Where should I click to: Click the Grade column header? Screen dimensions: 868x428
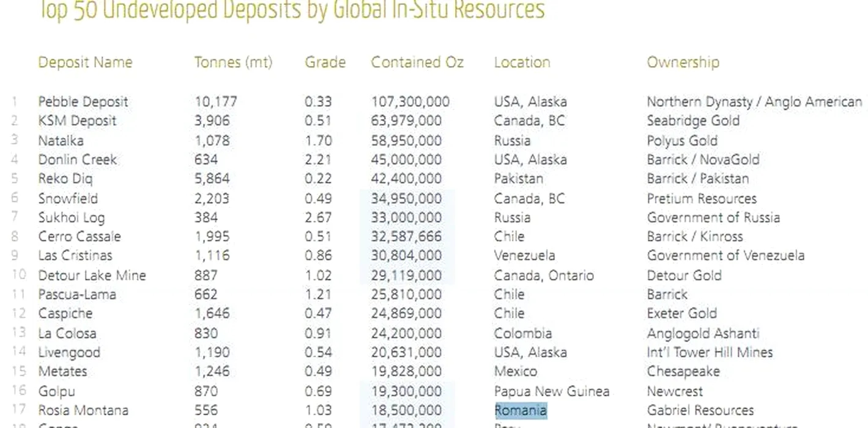point(325,62)
